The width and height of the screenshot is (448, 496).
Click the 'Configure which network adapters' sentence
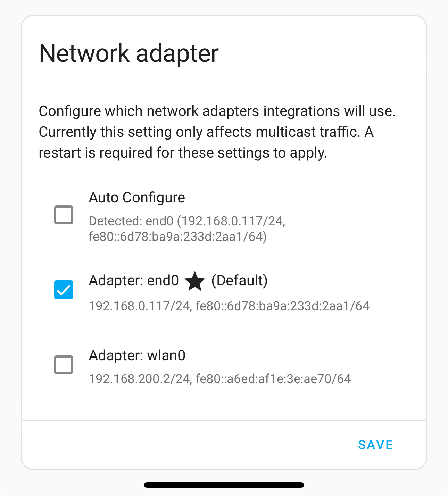pos(217,111)
